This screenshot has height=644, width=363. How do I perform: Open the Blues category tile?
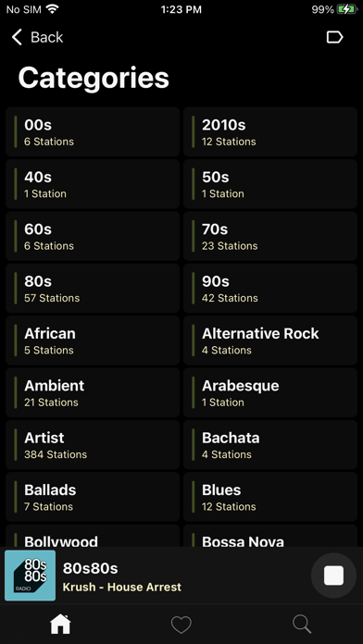tap(270, 497)
